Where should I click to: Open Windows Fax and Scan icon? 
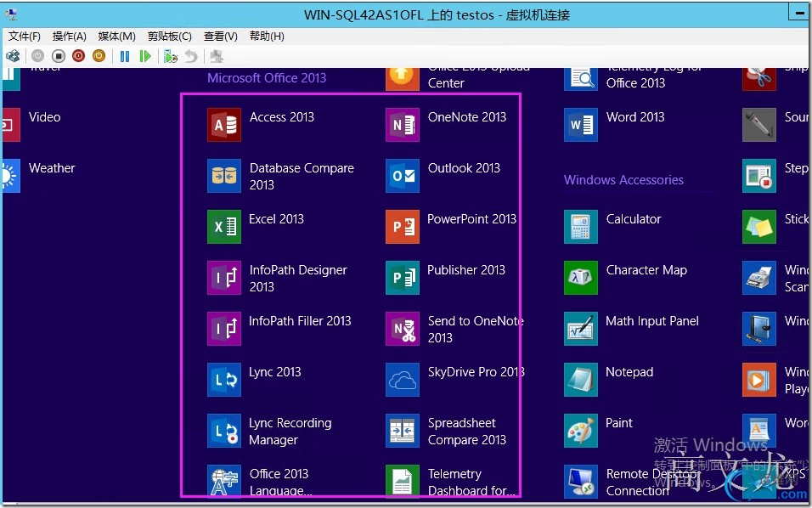759,278
